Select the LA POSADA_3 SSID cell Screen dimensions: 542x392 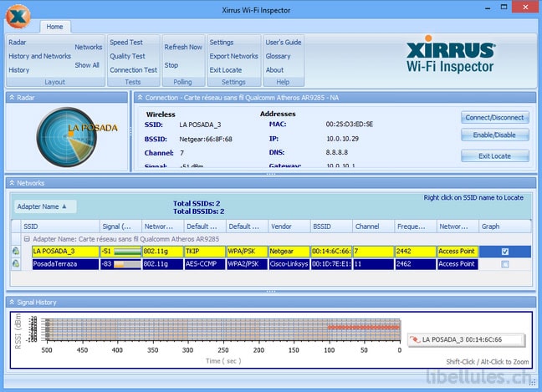[65, 252]
